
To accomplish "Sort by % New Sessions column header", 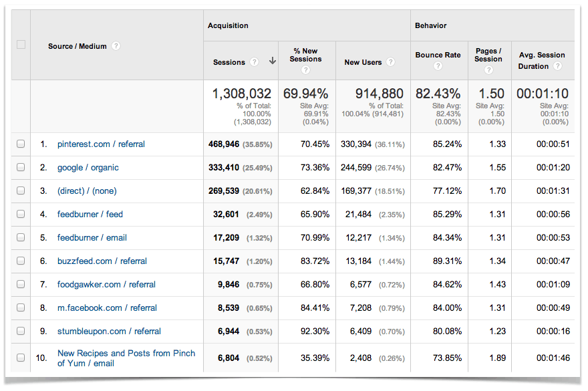I will pyautogui.click(x=305, y=55).
